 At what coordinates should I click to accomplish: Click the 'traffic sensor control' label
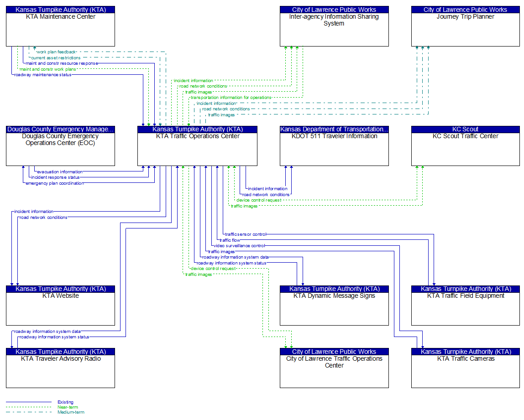pyautogui.click(x=246, y=234)
